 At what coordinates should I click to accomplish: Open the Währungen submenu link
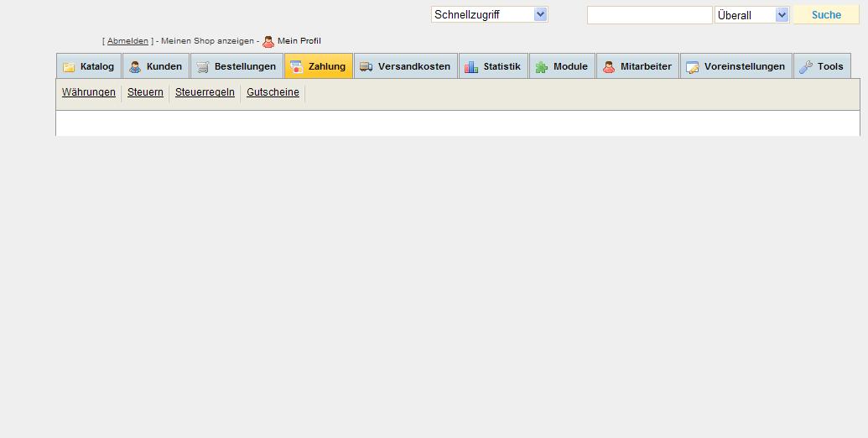(89, 92)
